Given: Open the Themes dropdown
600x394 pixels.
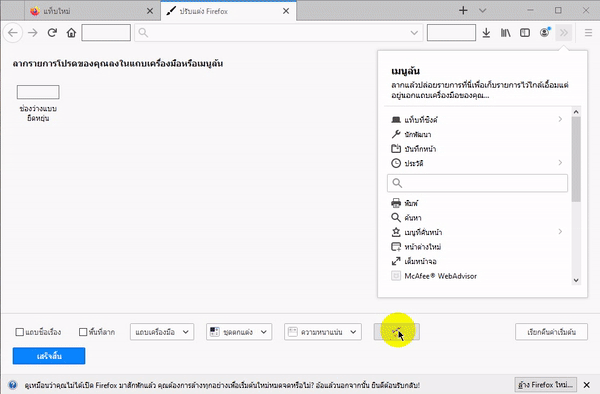Looking at the screenshot, I should tap(239, 332).
